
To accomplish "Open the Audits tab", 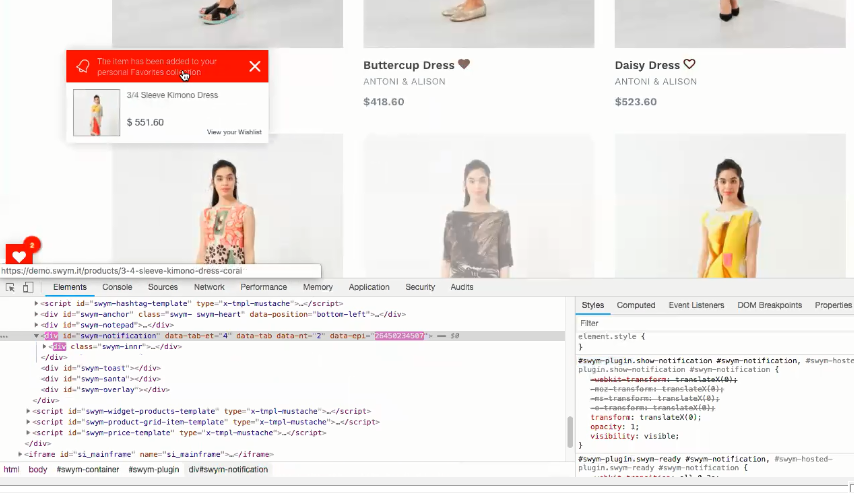I will (462, 287).
